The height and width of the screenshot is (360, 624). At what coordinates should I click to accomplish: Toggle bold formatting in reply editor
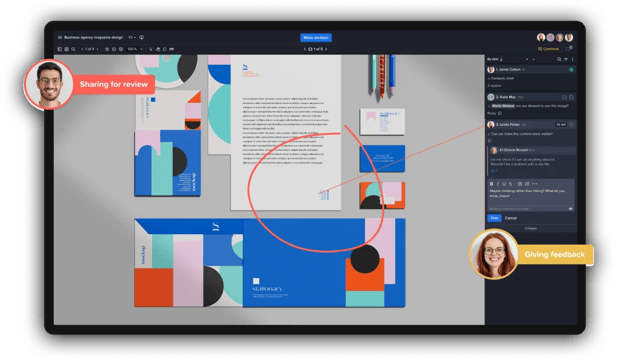tap(491, 184)
